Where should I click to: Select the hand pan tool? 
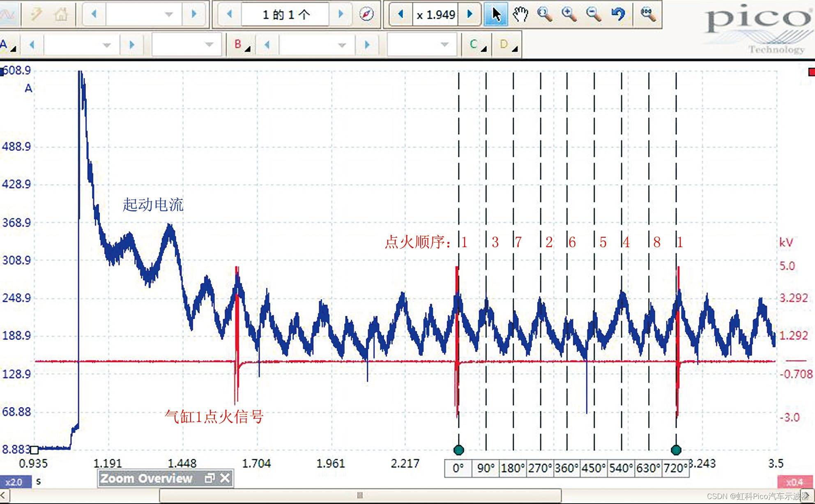520,15
